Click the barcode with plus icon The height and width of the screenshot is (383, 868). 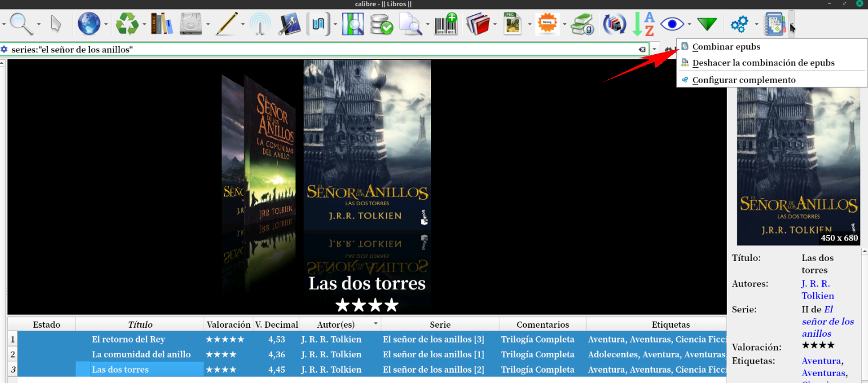tap(446, 24)
